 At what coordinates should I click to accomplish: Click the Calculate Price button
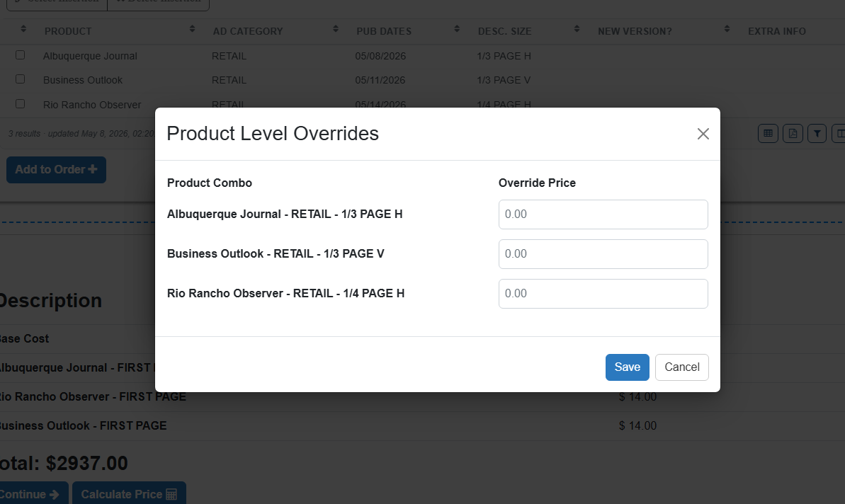coord(130,494)
